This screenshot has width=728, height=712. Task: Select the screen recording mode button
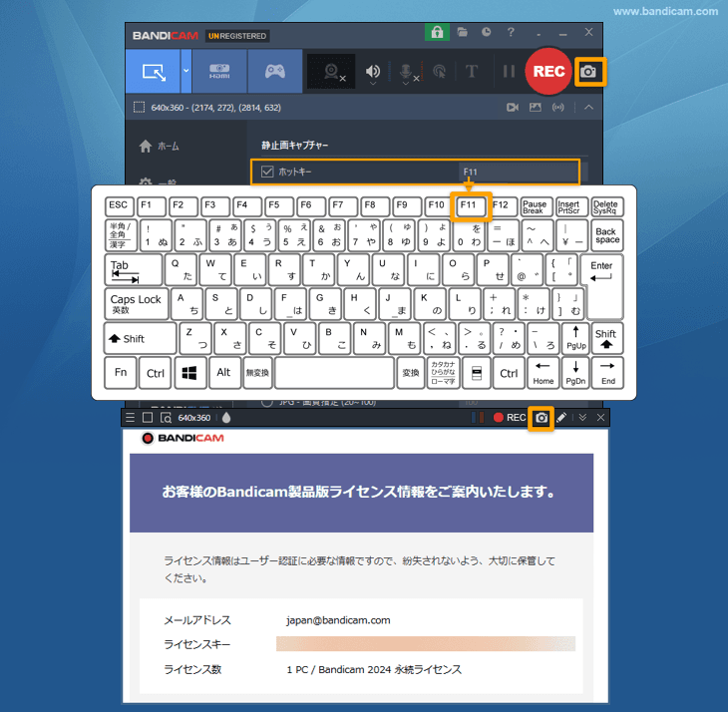[153, 72]
